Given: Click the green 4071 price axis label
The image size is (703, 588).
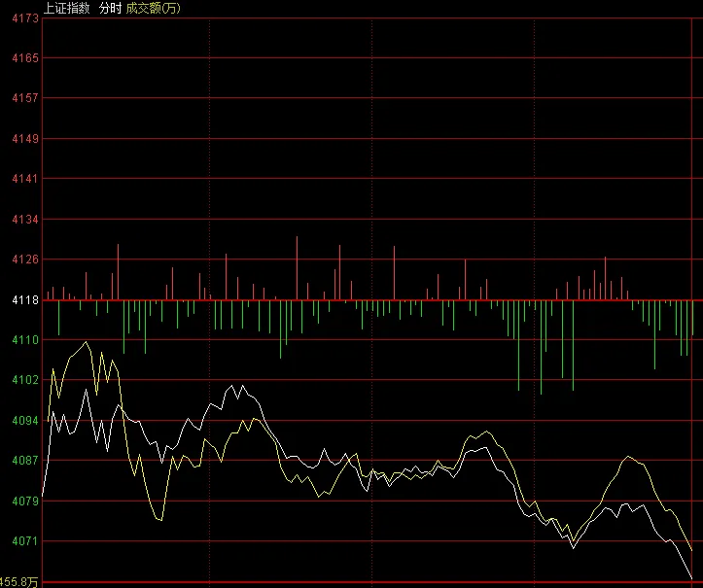Looking at the screenshot, I should pyautogui.click(x=25, y=541).
